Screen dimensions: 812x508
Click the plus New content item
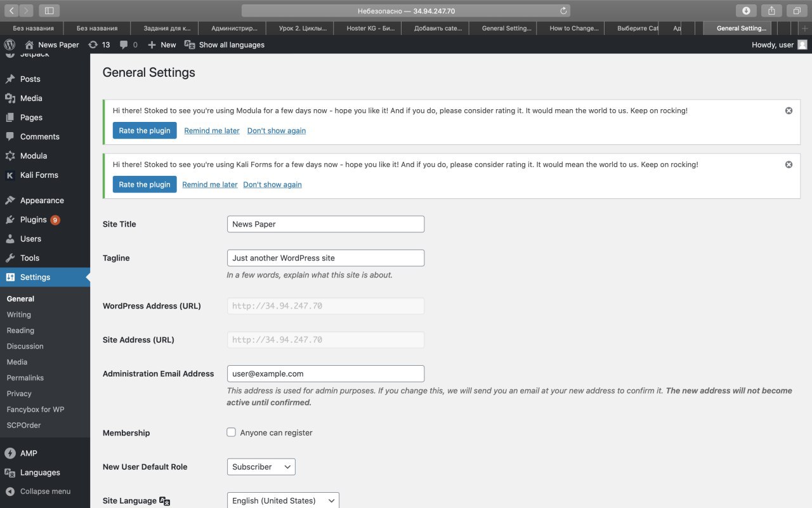pos(162,44)
